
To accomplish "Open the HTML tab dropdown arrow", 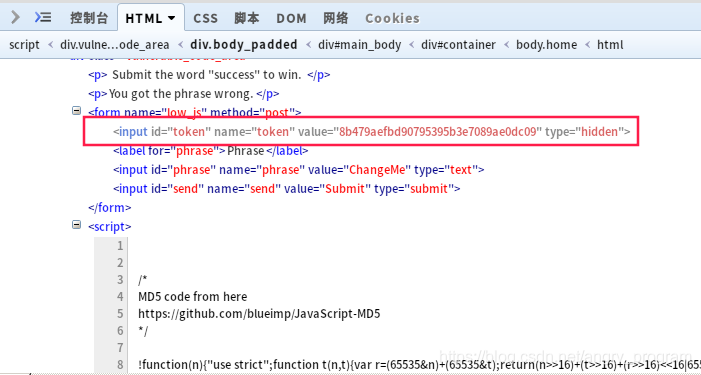I will click(171, 18).
